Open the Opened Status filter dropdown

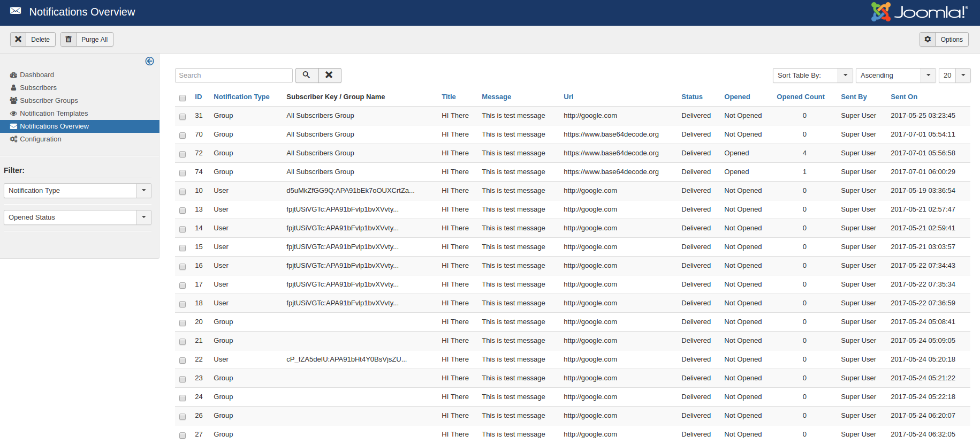[78, 217]
